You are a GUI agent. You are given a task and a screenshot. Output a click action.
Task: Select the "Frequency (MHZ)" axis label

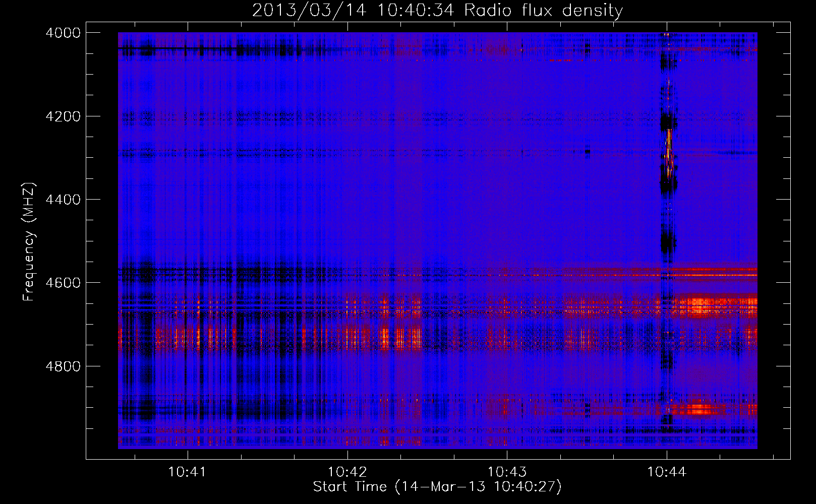tap(29, 242)
